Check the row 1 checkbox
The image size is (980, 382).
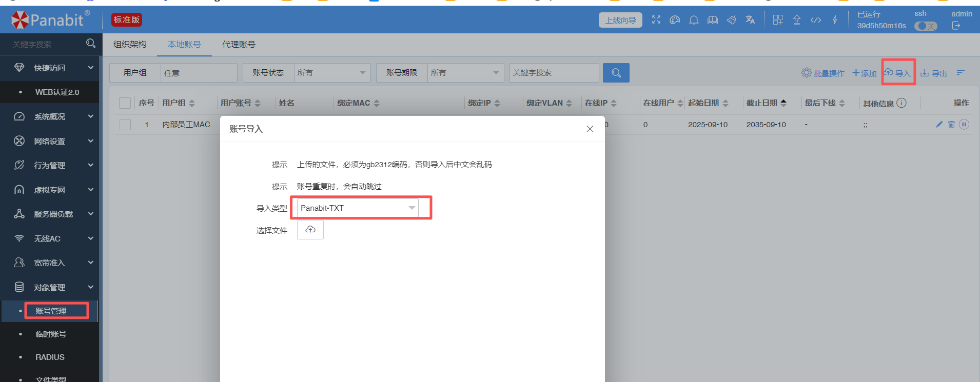coord(125,125)
